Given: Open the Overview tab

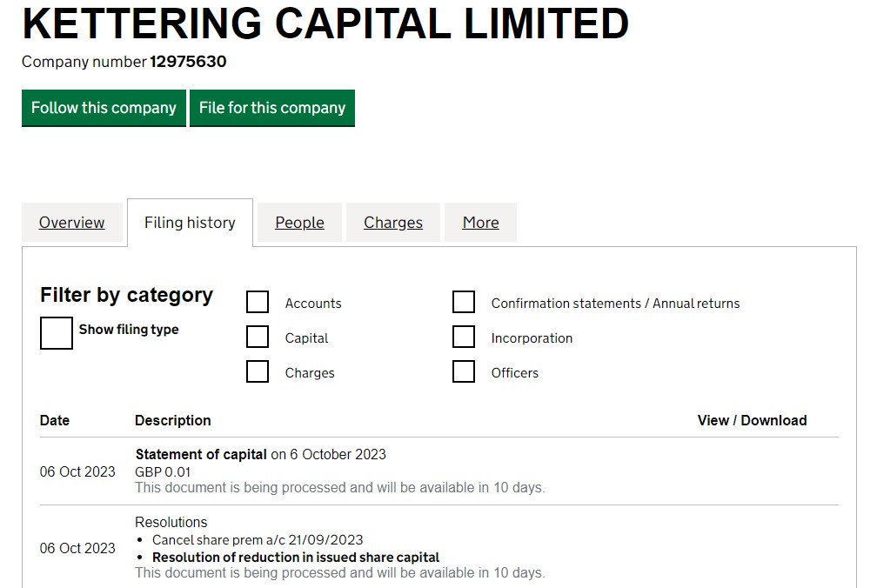Looking at the screenshot, I should coord(72,223).
